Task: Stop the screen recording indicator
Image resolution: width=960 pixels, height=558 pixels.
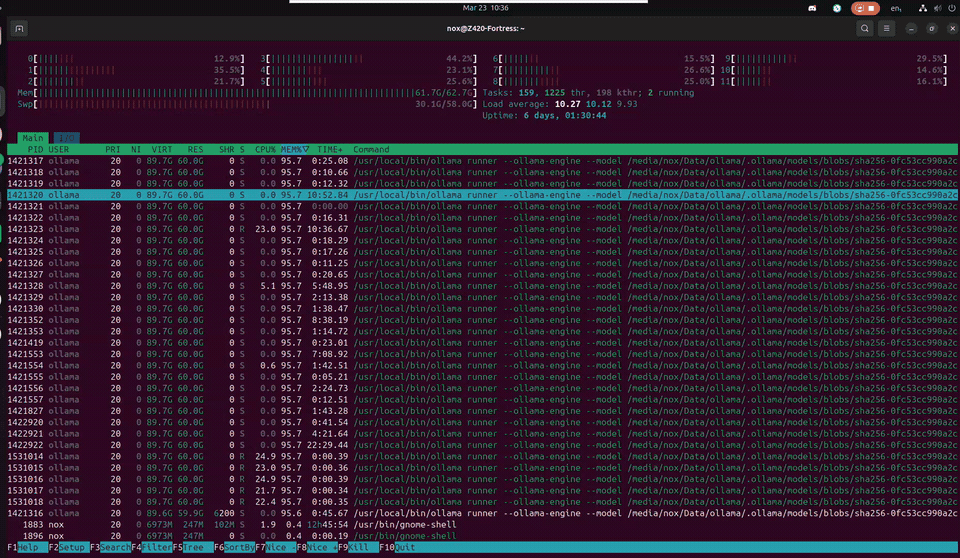Action: click(865, 8)
